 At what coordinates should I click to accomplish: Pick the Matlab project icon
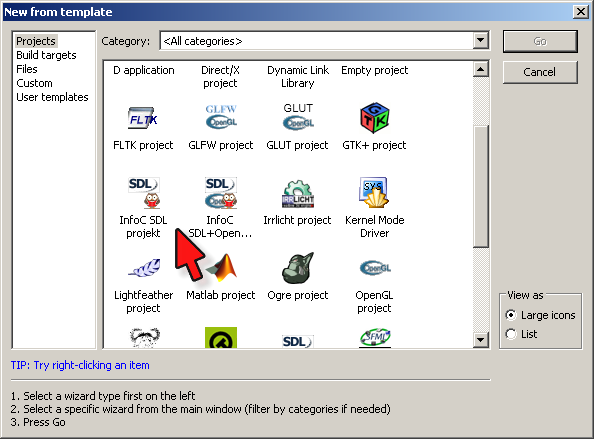(222, 267)
